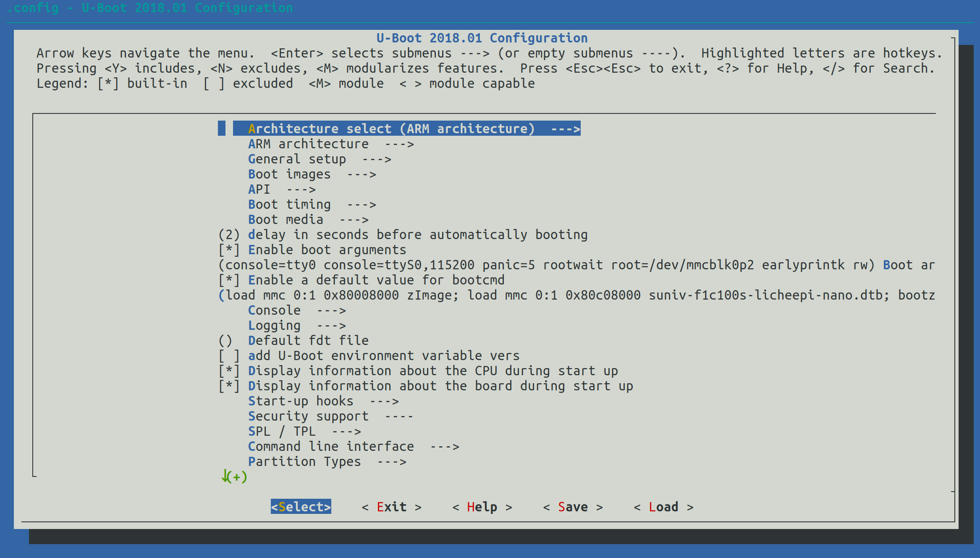The image size is (980, 558).
Task: Open the Architecture select submenu
Action: (390, 129)
